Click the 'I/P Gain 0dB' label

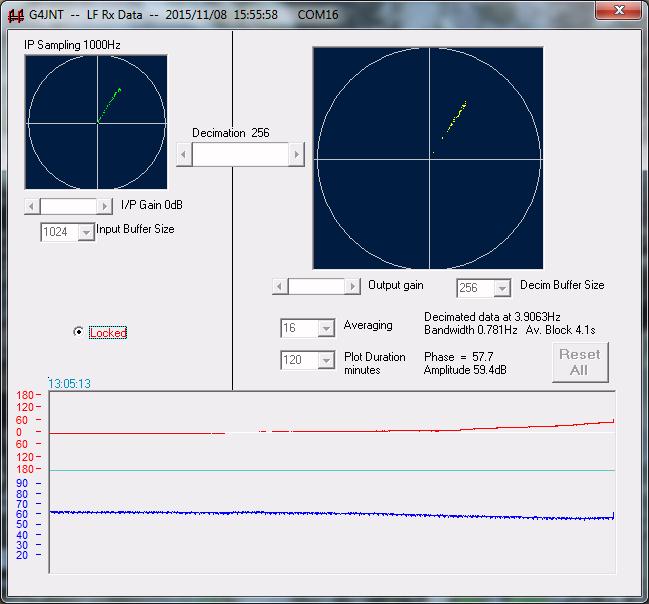[x=151, y=205]
